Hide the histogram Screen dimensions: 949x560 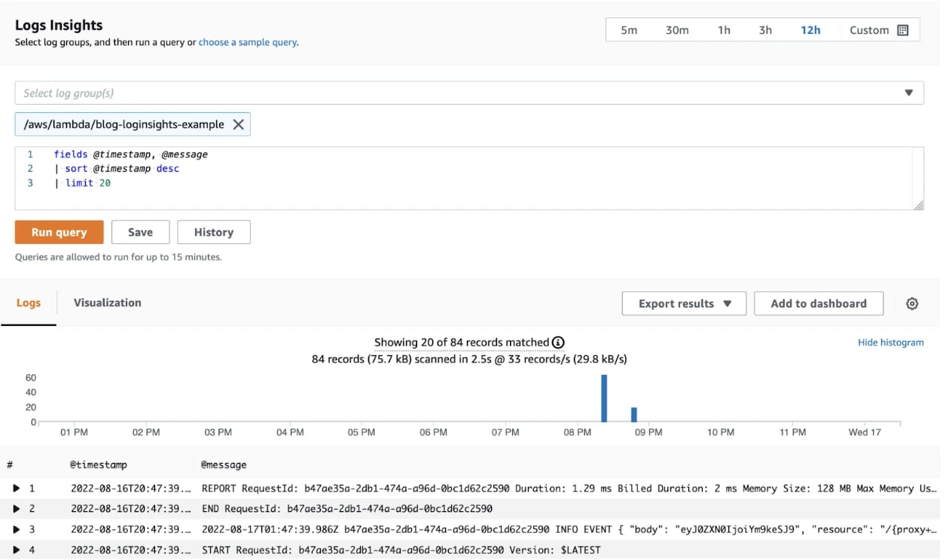[891, 342]
